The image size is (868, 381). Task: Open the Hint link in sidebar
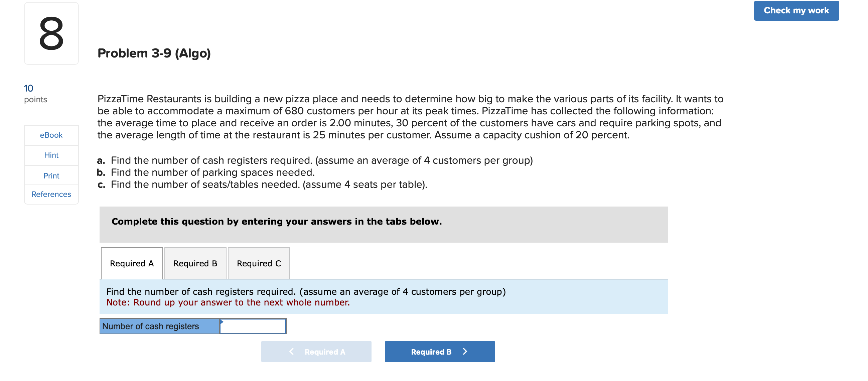pyautogui.click(x=51, y=155)
